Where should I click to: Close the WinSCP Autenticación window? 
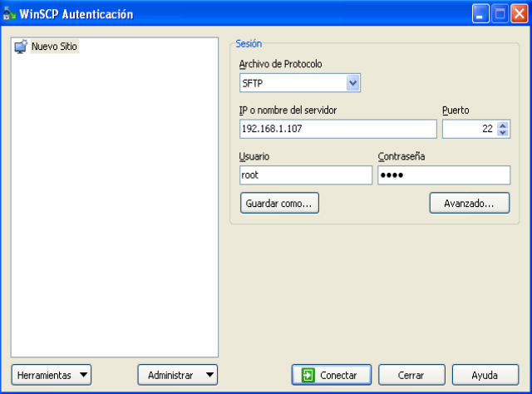519,13
